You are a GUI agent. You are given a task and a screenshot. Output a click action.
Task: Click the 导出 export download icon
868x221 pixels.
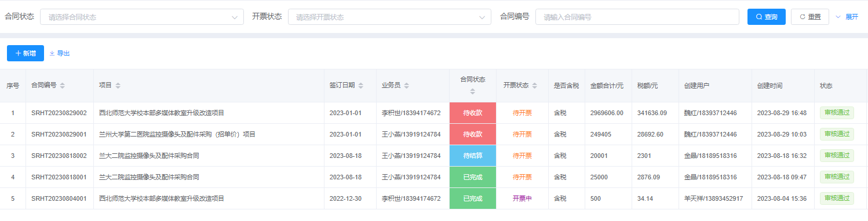52,53
